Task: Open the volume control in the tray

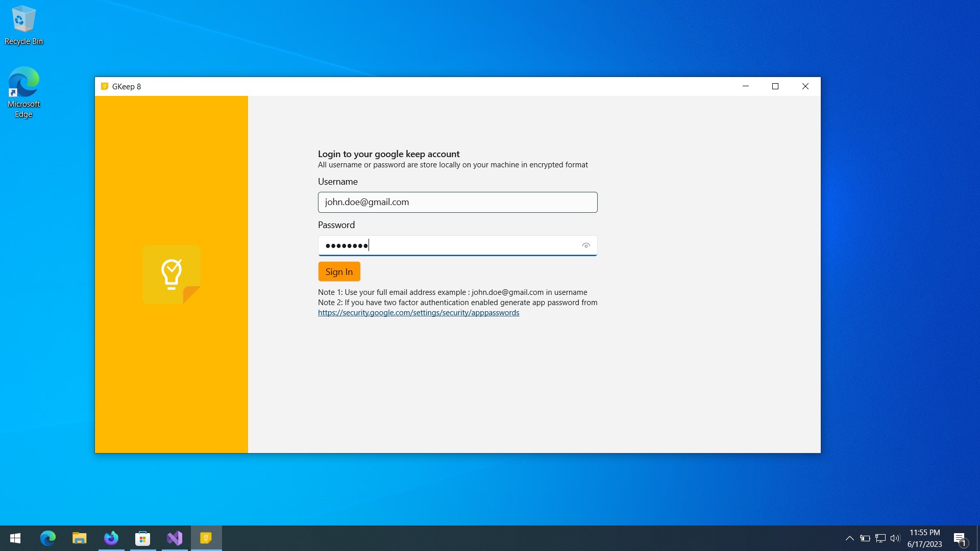Action: (895, 538)
